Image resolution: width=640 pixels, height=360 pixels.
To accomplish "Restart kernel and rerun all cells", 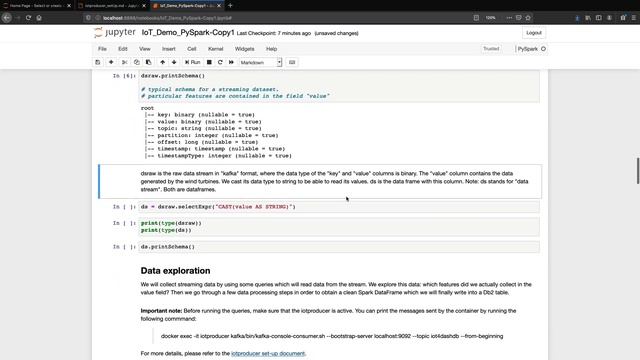I will (x=231, y=62).
